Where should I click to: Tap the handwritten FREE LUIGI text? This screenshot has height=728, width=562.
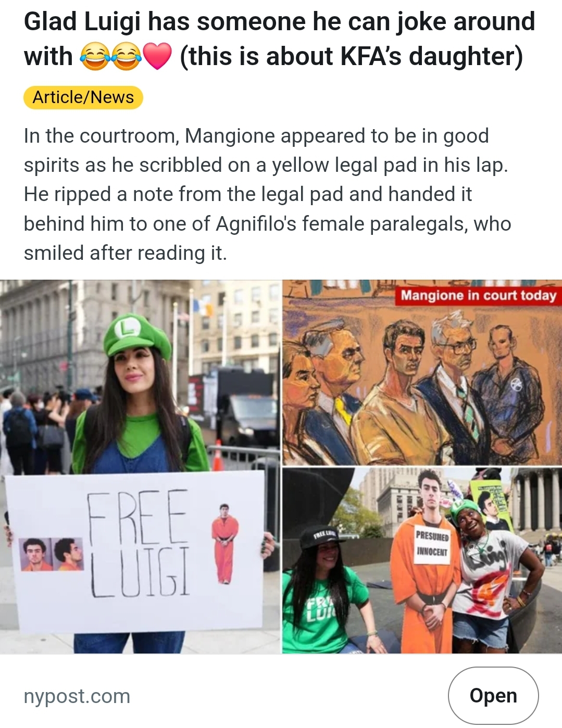click(x=138, y=543)
